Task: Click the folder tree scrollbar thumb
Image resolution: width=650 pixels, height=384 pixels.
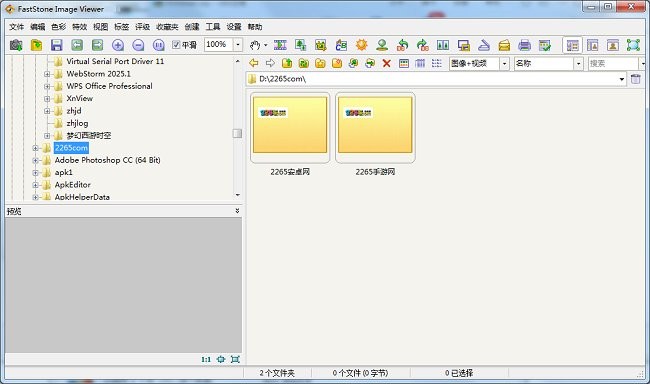Action: tap(237, 133)
